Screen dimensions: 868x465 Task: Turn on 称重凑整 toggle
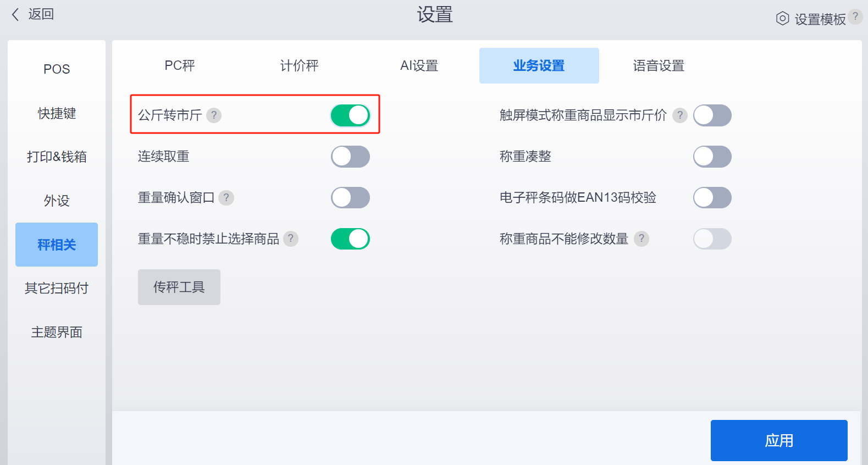(x=712, y=157)
